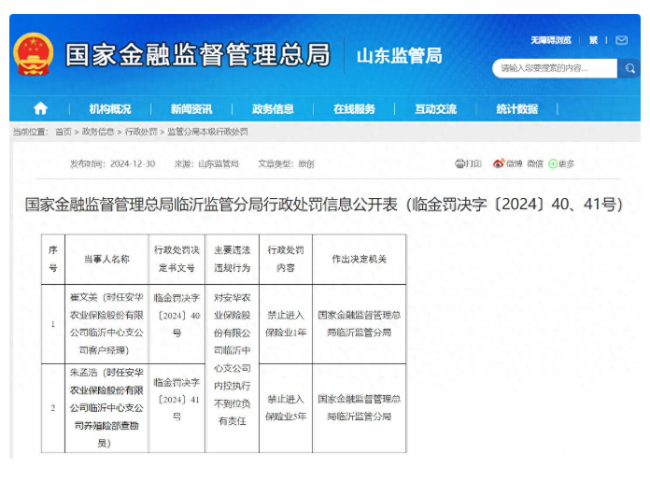Click the search magnifier button
The width and height of the screenshot is (650, 481).
click(630, 68)
